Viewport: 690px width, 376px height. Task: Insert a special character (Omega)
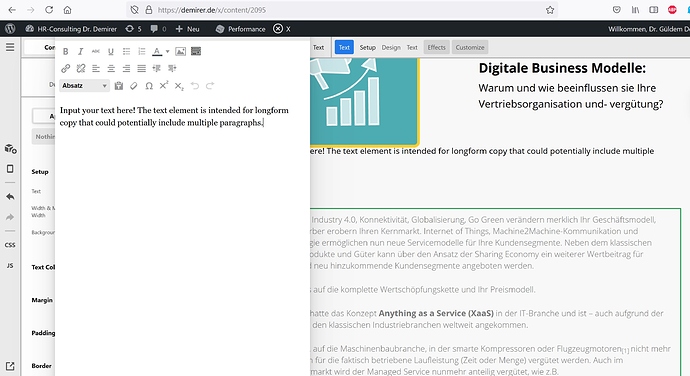tap(149, 86)
